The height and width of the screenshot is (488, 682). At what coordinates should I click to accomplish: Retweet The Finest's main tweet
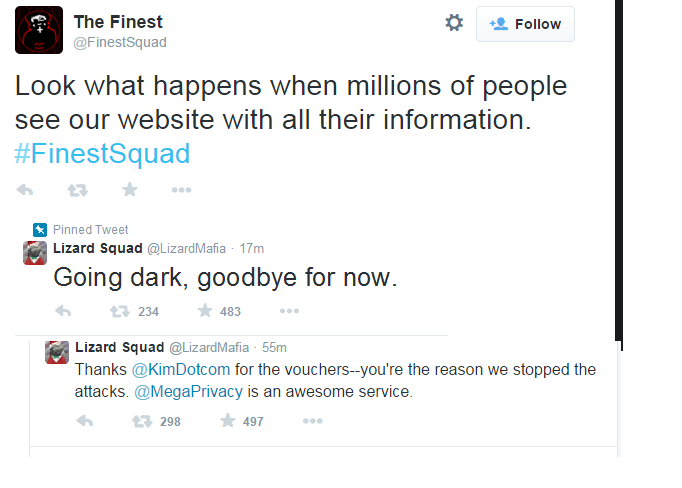(x=77, y=190)
